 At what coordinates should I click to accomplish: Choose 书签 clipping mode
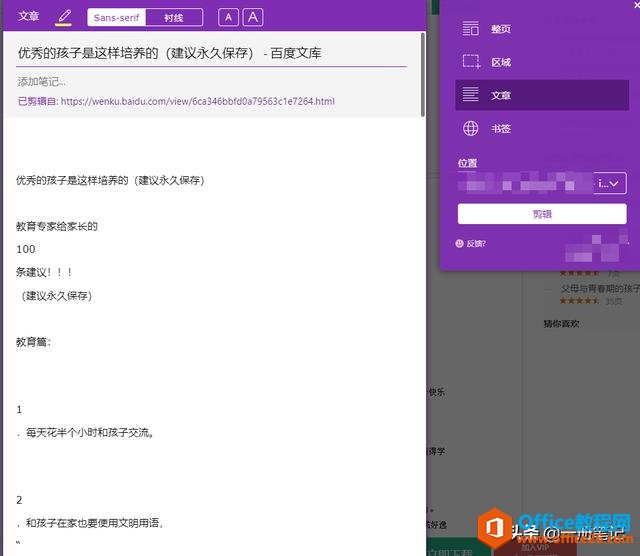point(501,128)
